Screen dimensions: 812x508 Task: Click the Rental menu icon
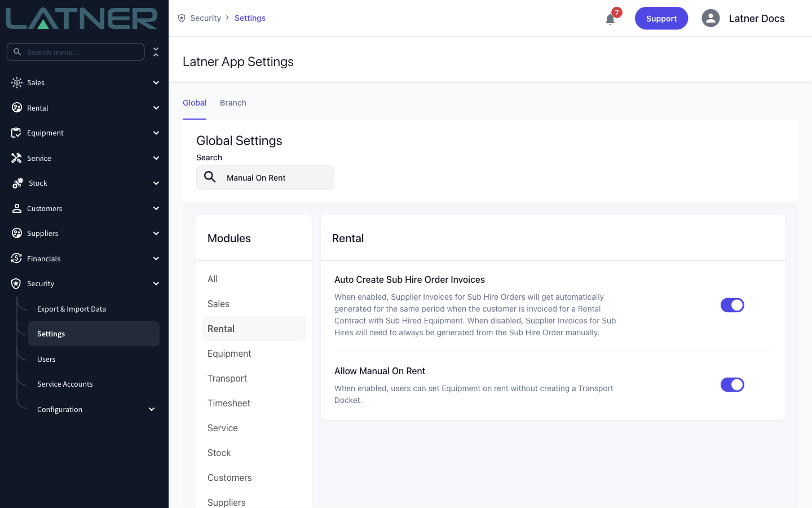17,108
